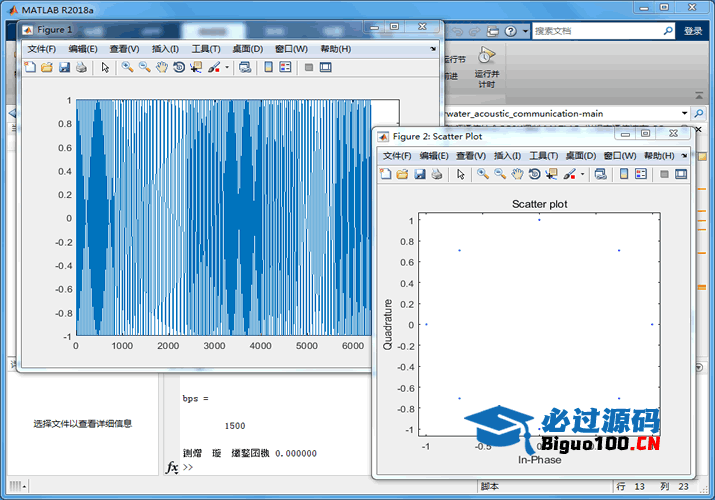715x500 pixels.
Task: Open 工具(T) menu in Figure 2
Action: pyautogui.click(x=544, y=156)
